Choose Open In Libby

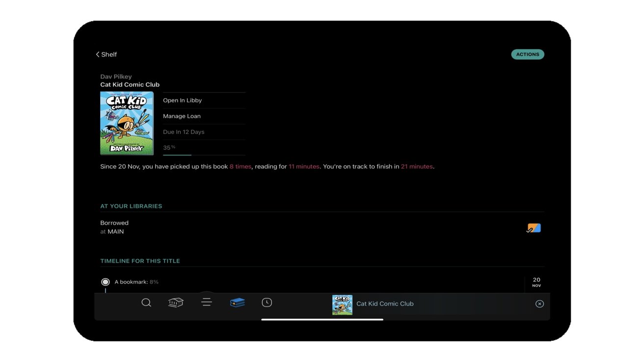point(204,100)
